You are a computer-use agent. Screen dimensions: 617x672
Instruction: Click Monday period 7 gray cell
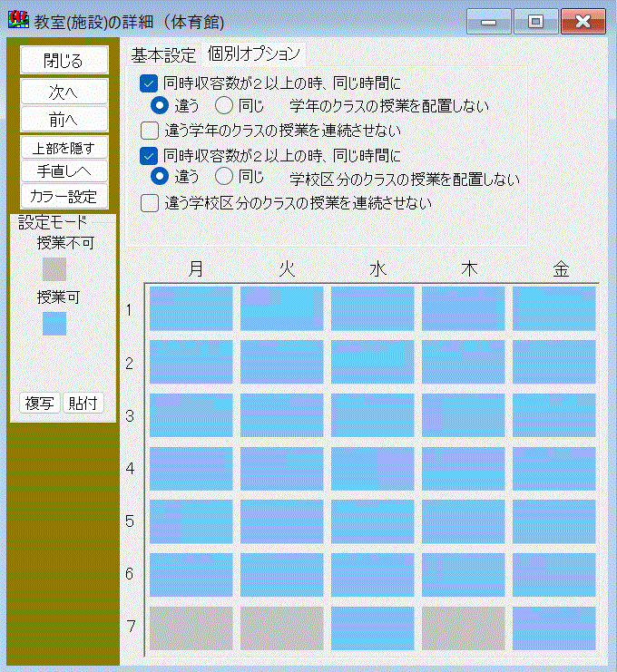click(191, 628)
